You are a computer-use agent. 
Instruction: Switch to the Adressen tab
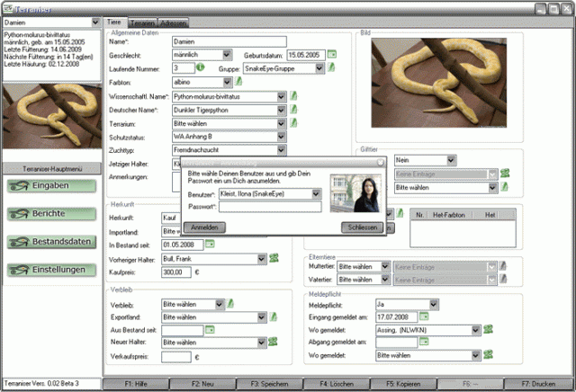(x=173, y=22)
